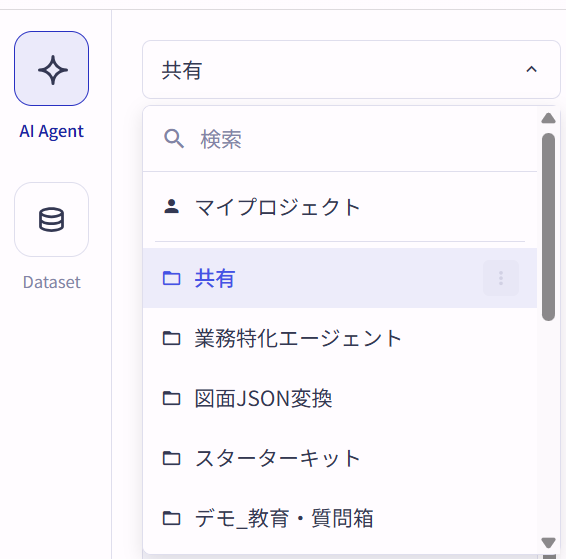Choose 図面JSON変換 project

click(x=340, y=398)
